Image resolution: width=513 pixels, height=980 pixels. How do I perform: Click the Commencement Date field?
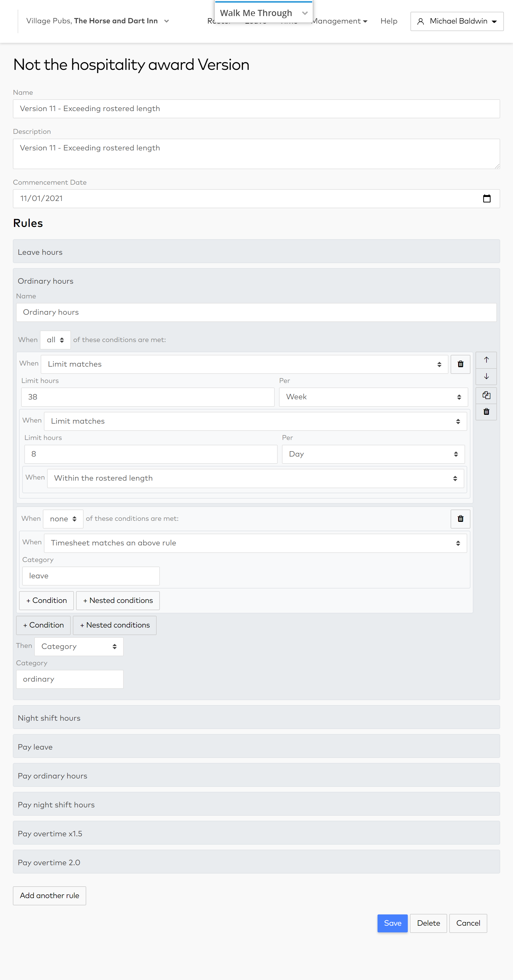click(256, 199)
